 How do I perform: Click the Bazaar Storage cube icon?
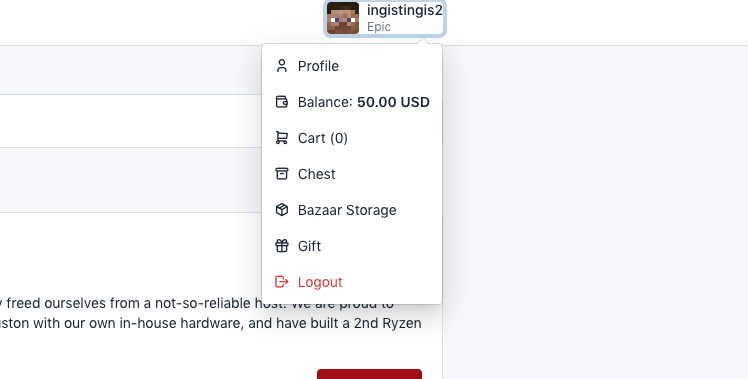(281, 210)
